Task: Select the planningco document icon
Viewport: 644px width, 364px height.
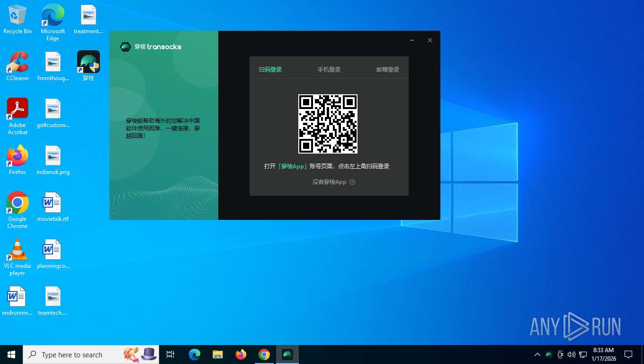Action: 53,255
